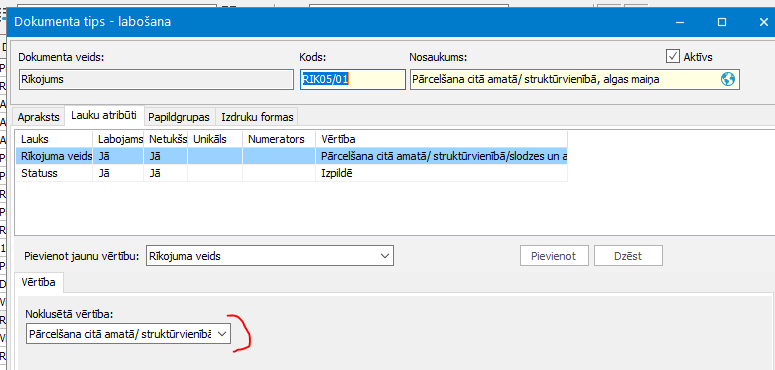This screenshot has height=370, width=775.
Task: Select the lower Vērtība tab
Action: 39,283
